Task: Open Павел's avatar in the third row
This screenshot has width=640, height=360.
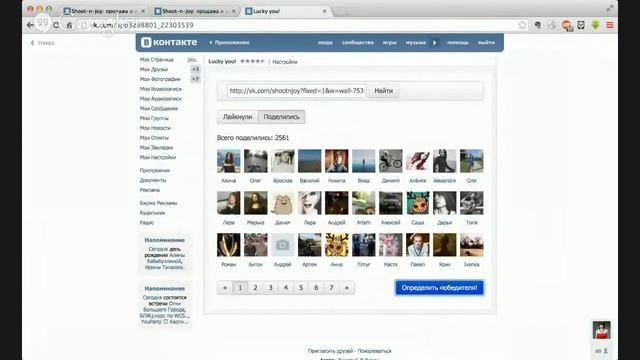Action: (x=418, y=245)
